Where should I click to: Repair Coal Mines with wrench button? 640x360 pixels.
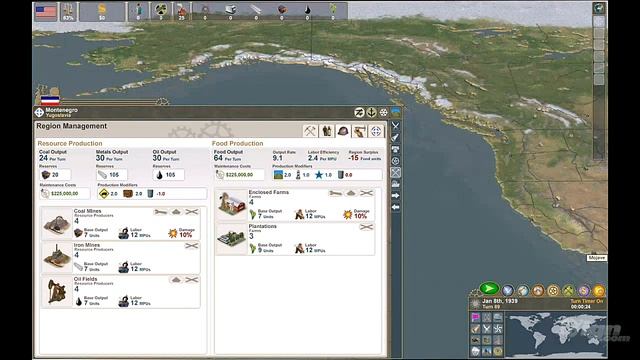point(160,212)
